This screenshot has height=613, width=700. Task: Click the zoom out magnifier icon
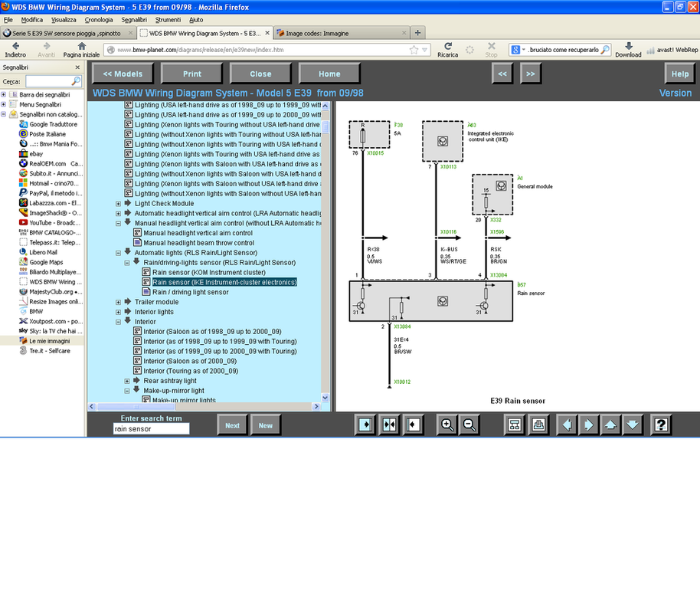[469, 425]
